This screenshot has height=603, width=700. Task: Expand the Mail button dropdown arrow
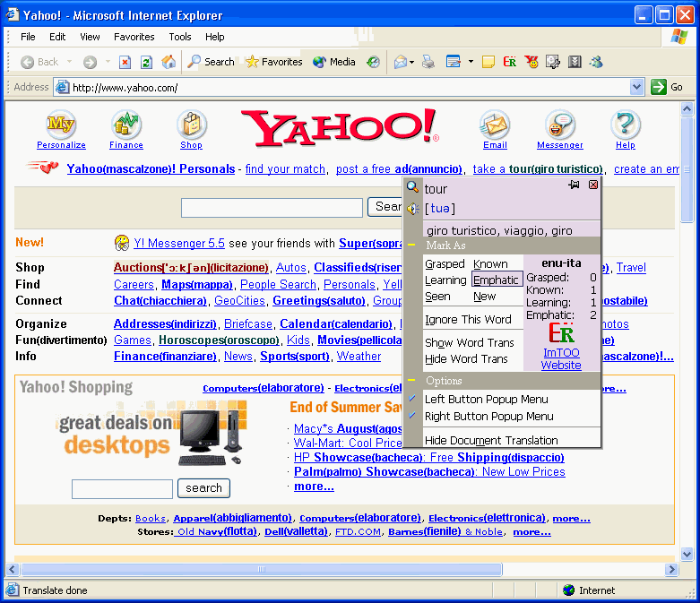coord(411,62)
